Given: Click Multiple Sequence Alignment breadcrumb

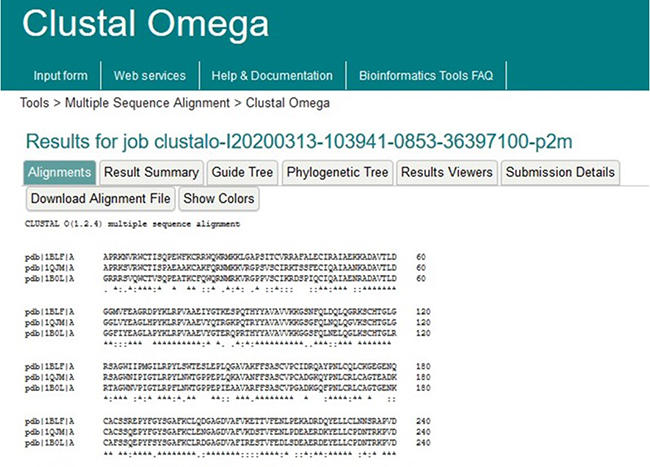Looking at the screenshot, I should click(147, 103).
